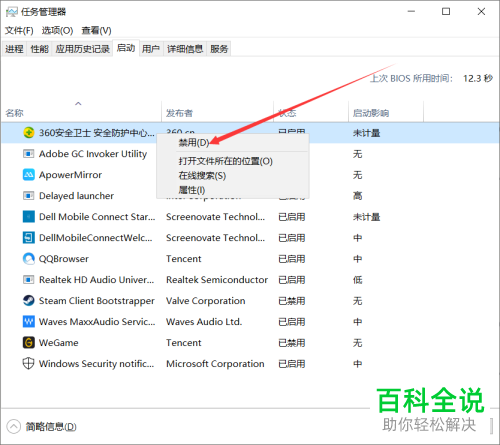
Task: Select Steam Client Bootstrapper name
Action: pos(97,301)
